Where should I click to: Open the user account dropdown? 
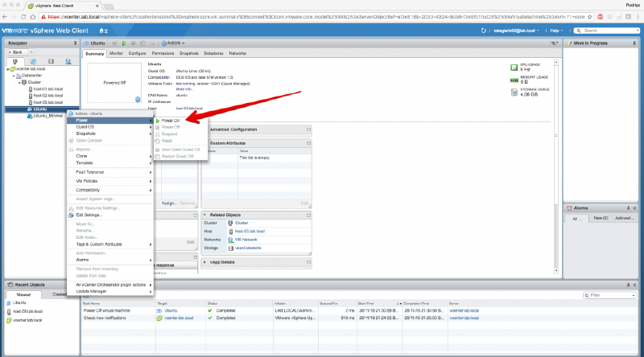pos(516,31)
